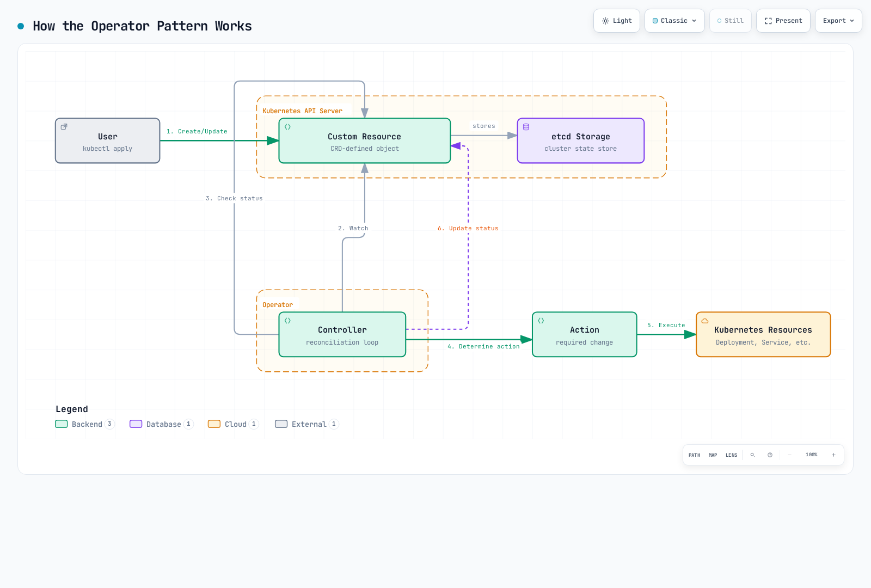Click the circle icon in the Still button

pos(719,21)
